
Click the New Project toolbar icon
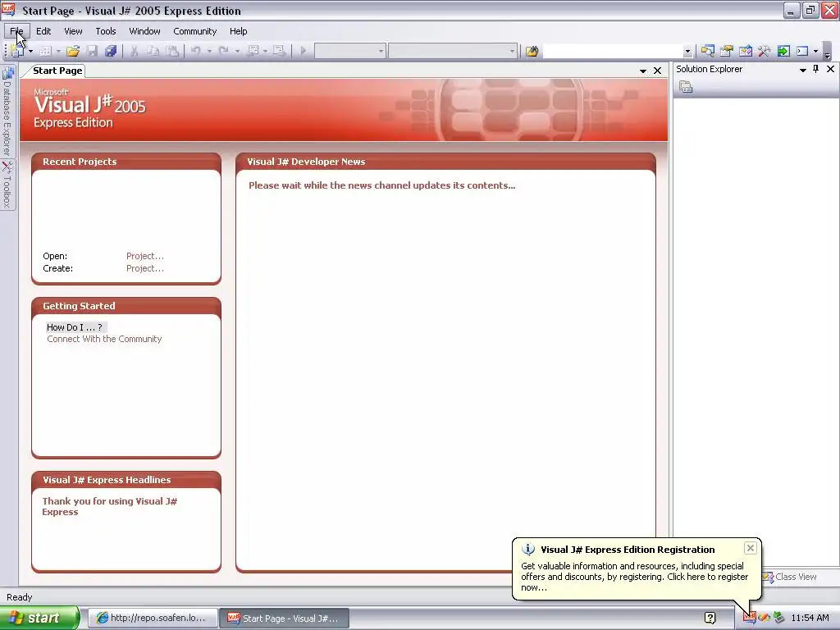point(18,51)
